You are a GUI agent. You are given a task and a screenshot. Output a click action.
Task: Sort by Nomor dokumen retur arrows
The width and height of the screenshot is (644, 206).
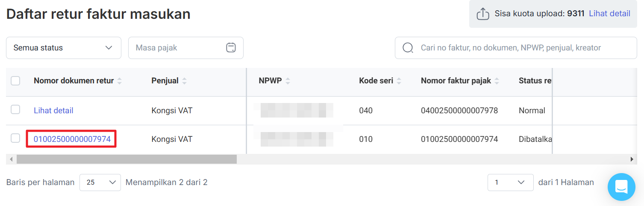119,81
